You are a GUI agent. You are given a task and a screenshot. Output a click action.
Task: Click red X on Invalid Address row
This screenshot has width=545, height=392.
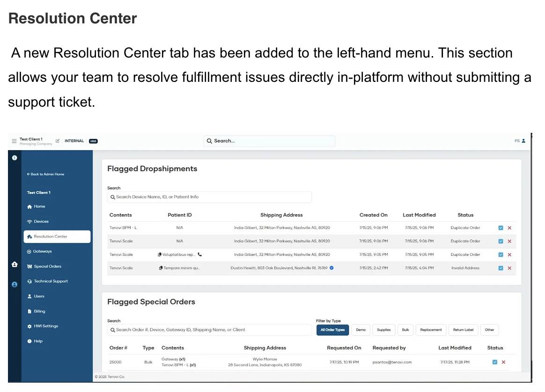[x=509, y=268]
